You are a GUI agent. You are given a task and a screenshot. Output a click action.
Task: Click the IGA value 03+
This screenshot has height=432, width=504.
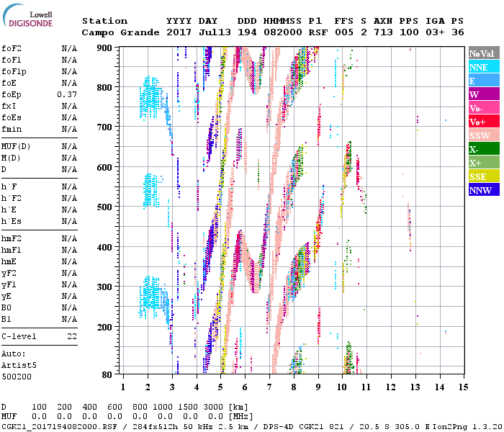click(435, 32)
